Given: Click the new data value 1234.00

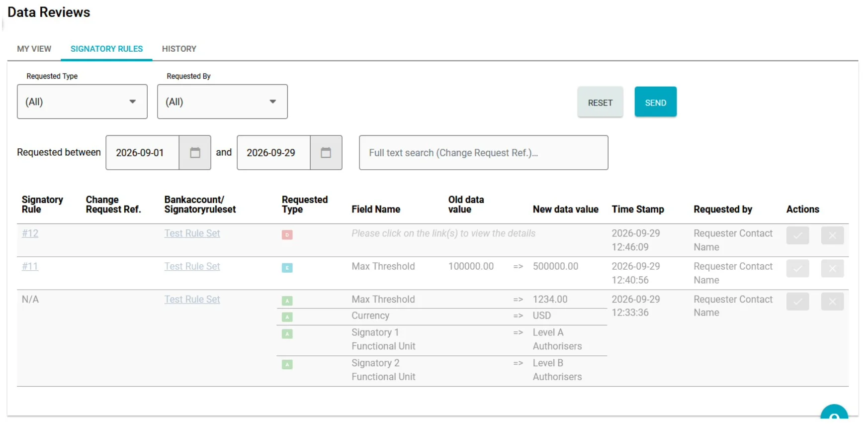Looking at the screenshot, I should click(x=550, y=299).
